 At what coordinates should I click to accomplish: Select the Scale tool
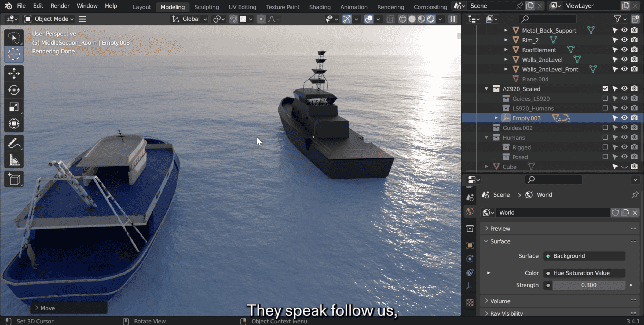click(14, 107)
